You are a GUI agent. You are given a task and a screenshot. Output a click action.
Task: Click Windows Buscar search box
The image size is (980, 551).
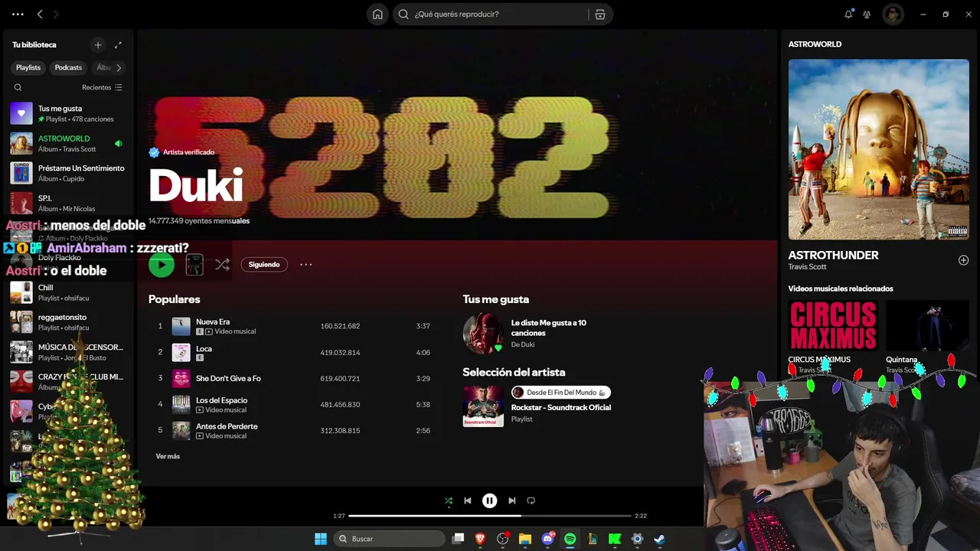pyautogui.click(x=389, y=539)
